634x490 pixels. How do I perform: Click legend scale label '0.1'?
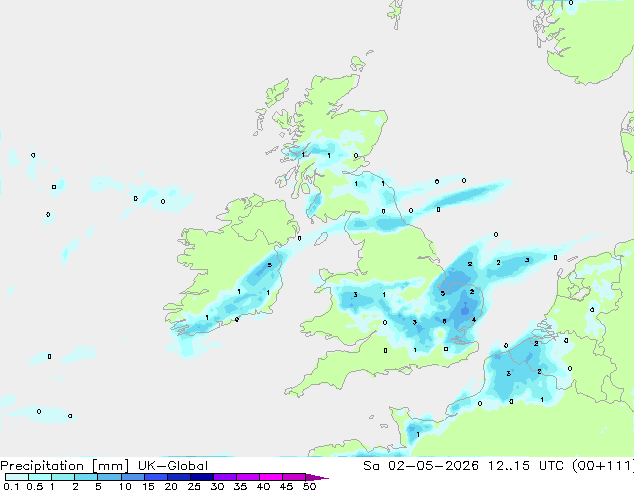coord(11,486)
